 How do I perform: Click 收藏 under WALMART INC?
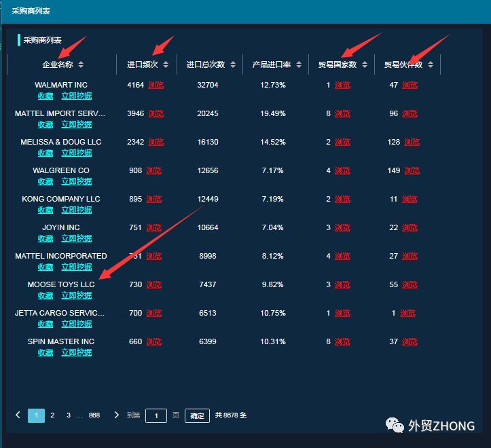coord(46,96)
